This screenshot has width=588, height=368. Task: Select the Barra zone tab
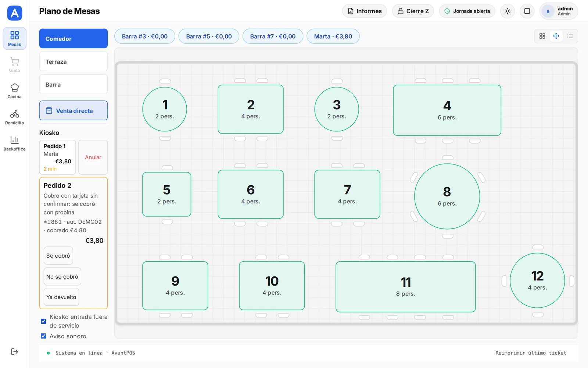coord(73,84)
